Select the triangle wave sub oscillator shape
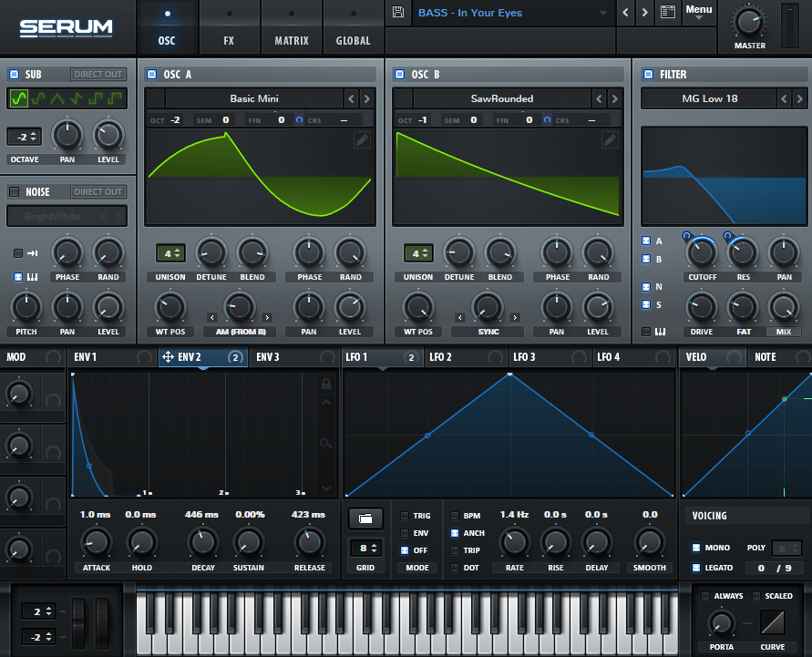812x657 pixels. pyautogui.click(x=57, y=98)
